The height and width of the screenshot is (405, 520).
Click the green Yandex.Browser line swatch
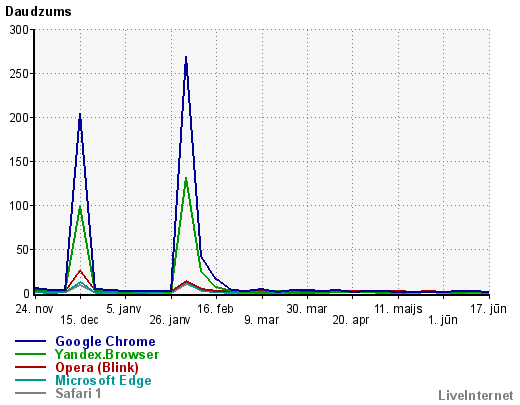click(30, 354)
